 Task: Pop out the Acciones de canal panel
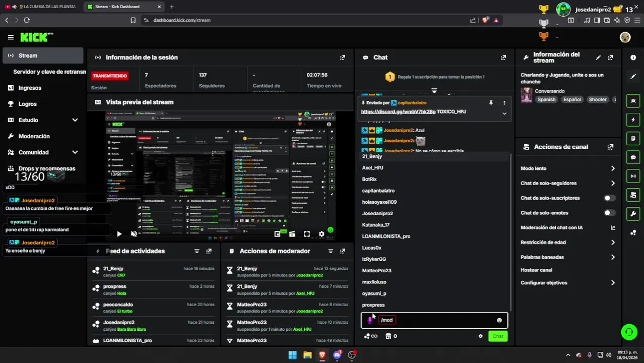coord(611,147)
